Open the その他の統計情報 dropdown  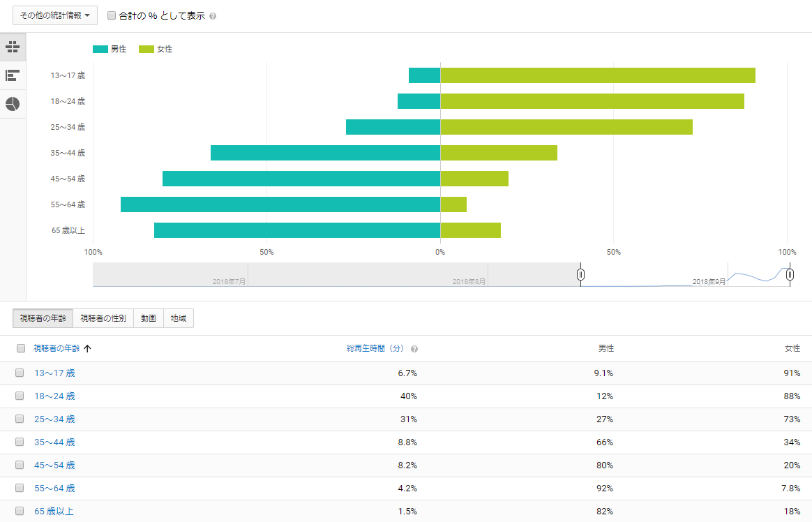point(55,15)
